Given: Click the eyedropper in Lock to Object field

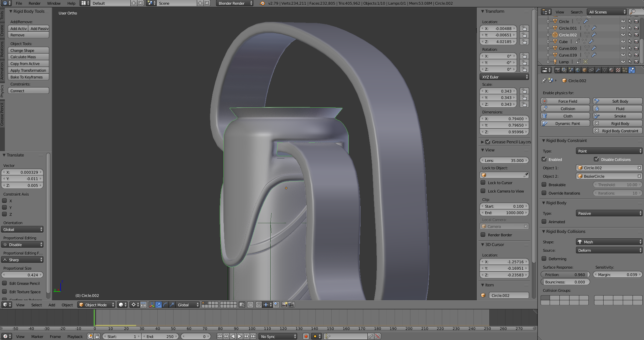Looking at the screenshot, I should pyautogui.click(x=526, y=175).
